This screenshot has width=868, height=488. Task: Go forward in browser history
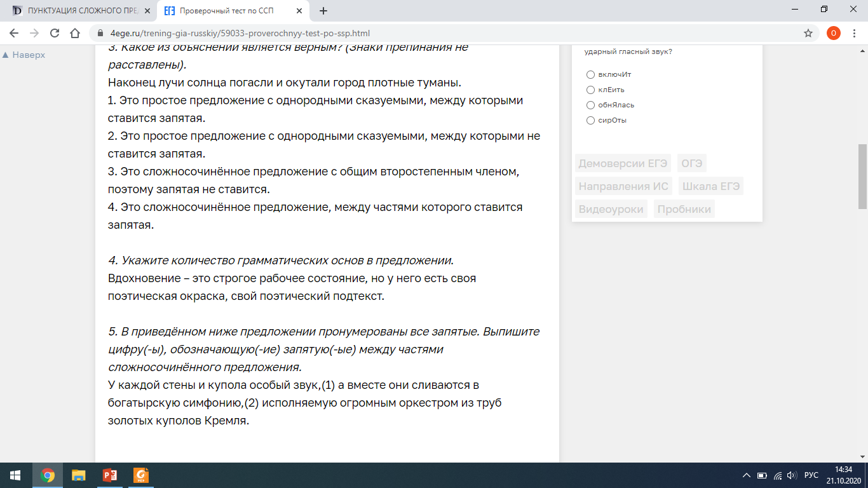[34, 33]
